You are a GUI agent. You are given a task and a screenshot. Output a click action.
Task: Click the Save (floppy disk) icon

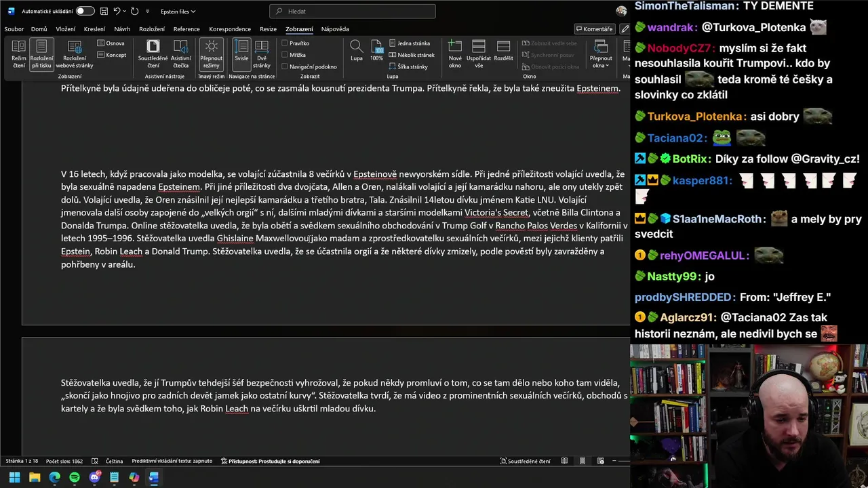pyautogui.click(x=104, y=12)
